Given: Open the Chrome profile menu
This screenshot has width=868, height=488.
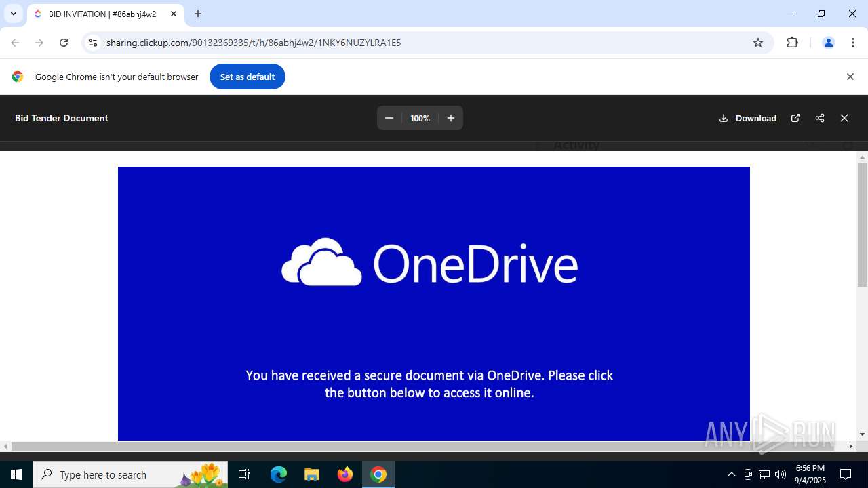Looking at the screenshot, I should coord(828,43).
